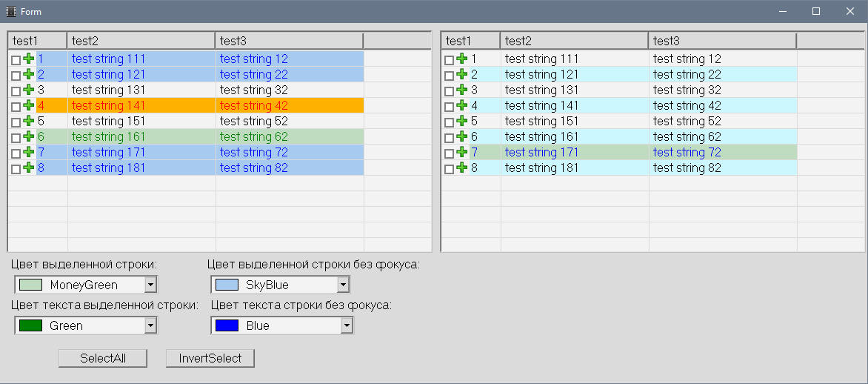This screenshot has width=868, height=384.
Task: Open the MoneyGreen color dropdown
Action: coord(150,285)
